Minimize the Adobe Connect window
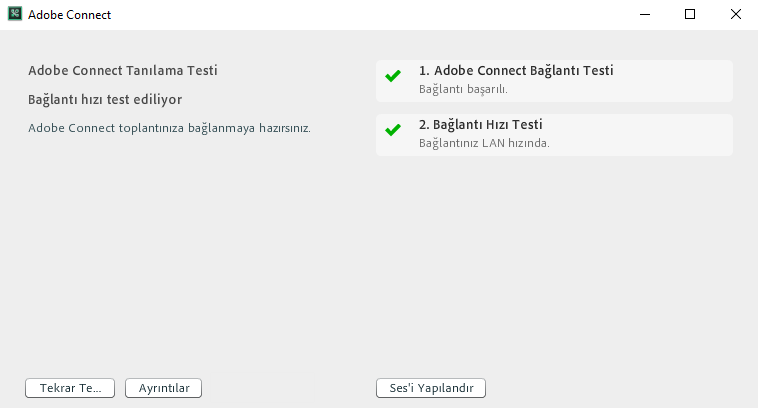 point(644,15)
